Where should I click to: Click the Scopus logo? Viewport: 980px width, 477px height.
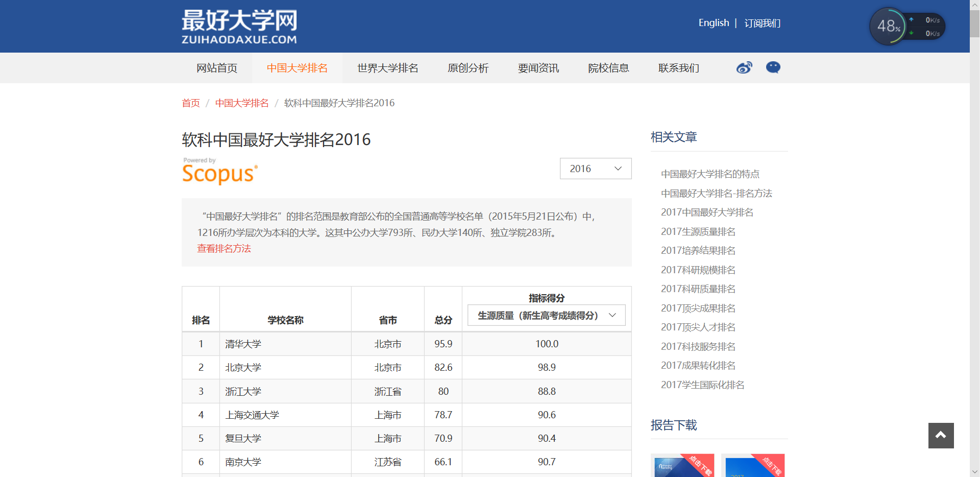click(x=220, y=172)
